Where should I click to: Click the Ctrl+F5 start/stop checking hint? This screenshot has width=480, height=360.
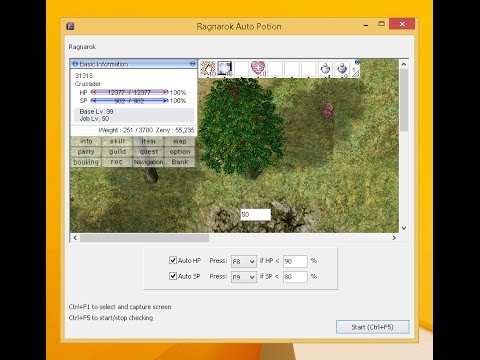click(111, 318)
